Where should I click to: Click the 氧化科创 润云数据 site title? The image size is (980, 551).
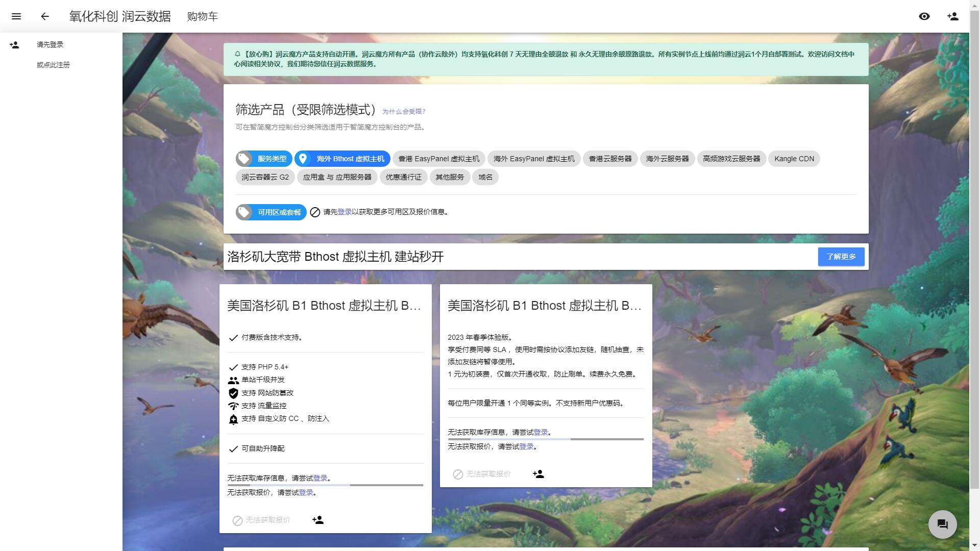(x=120, y=16)
